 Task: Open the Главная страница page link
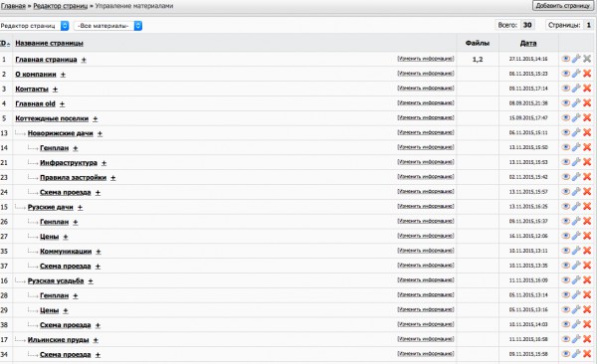[46, 60]
